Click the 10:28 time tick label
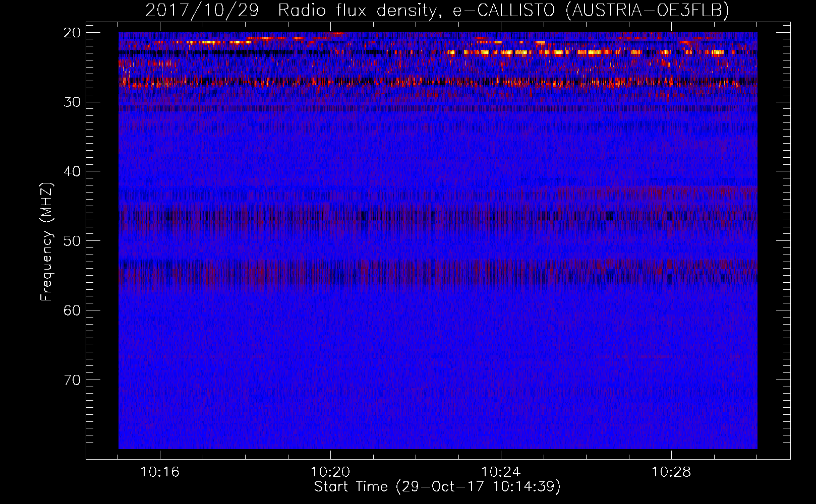 [671, 472]
